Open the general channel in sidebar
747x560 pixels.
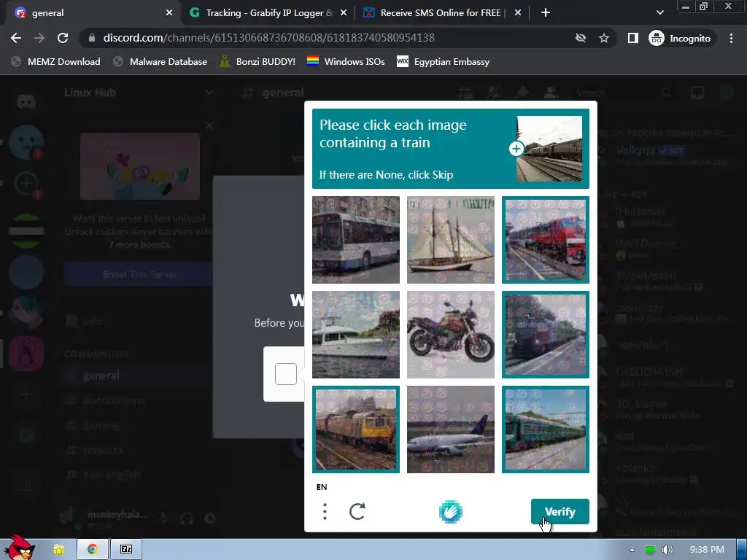click(x=101, y=376)
